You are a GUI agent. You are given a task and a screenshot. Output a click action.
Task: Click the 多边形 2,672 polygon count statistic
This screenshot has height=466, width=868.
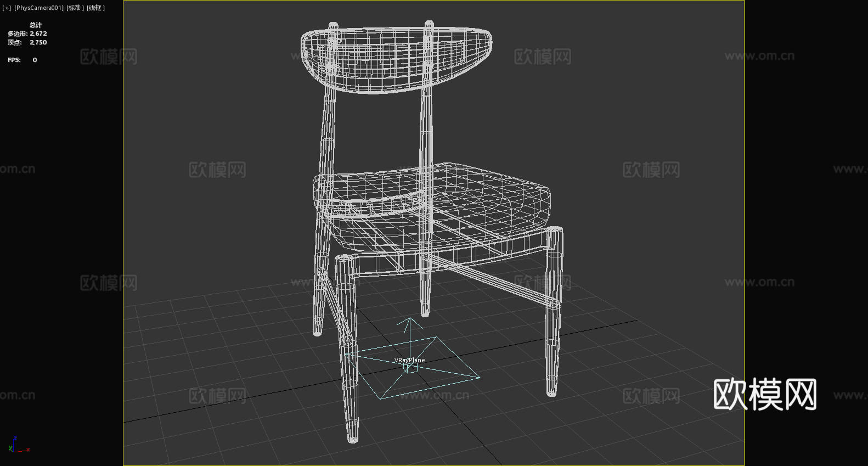pyautogui.click(x=27, y=33)
